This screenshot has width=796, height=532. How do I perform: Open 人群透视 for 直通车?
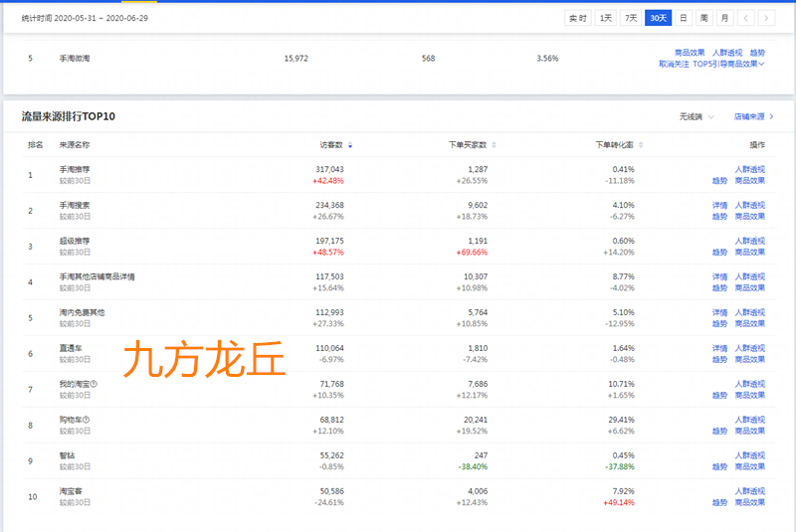click(x=750, y=348)
